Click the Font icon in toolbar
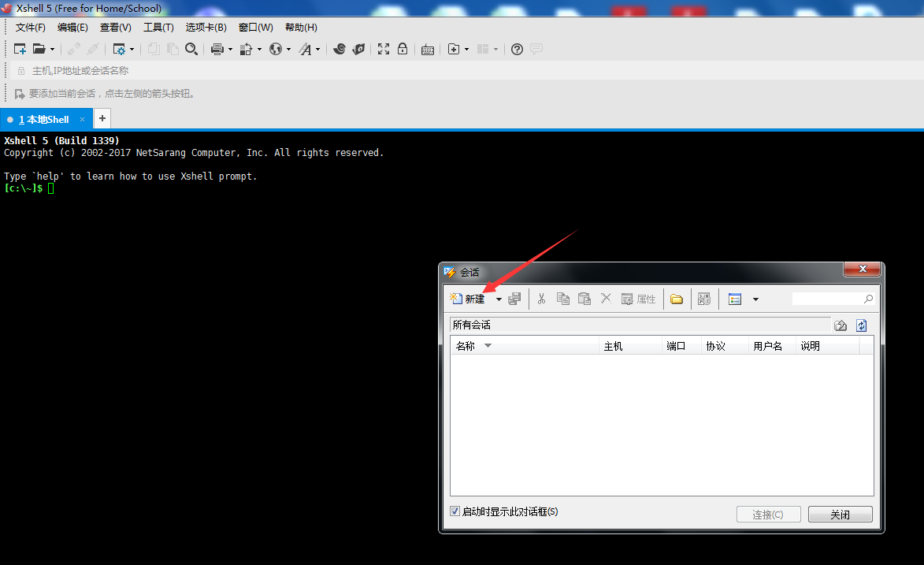Viewport: 924px width, 565px height. 306,49
